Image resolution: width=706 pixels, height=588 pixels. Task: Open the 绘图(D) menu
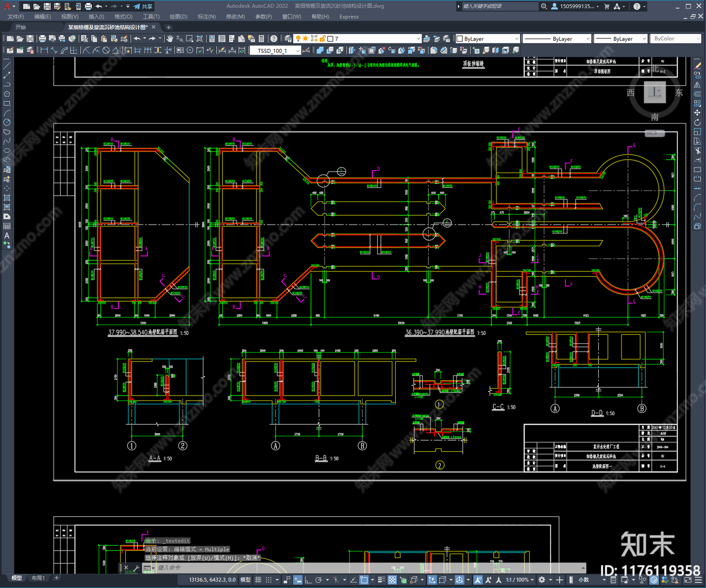click(x=178, y=17)
